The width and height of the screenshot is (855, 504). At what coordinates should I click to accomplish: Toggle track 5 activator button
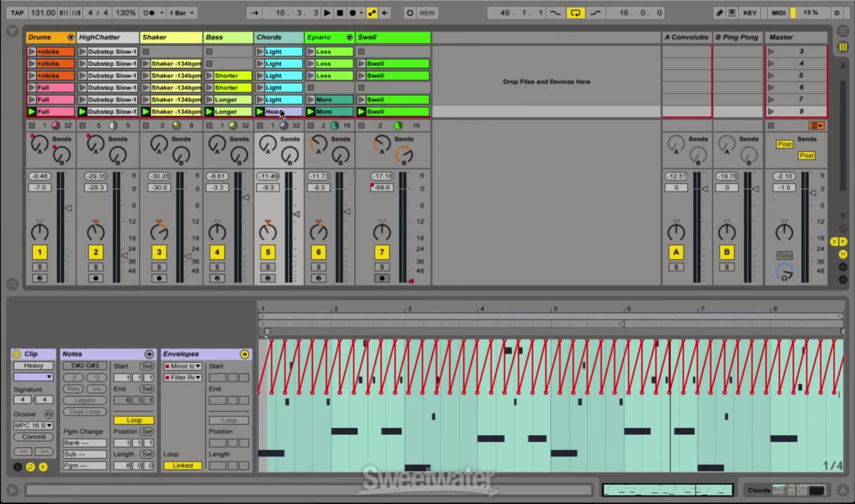268,252
